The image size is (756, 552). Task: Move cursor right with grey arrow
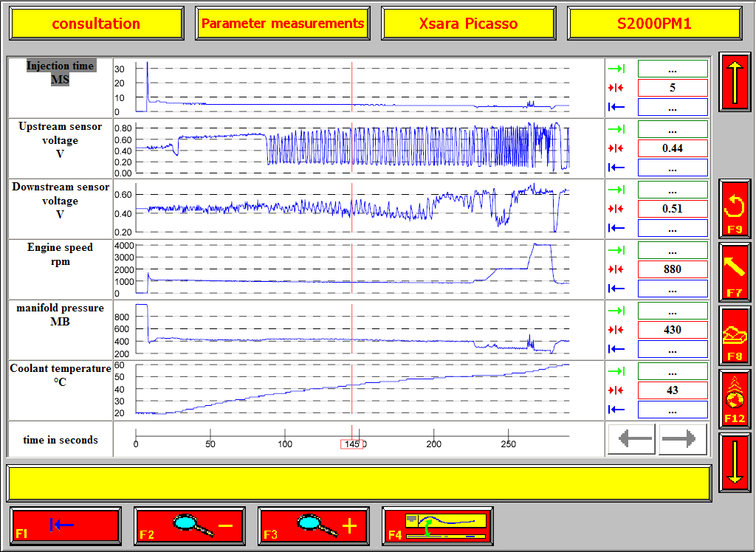point(683,438)
